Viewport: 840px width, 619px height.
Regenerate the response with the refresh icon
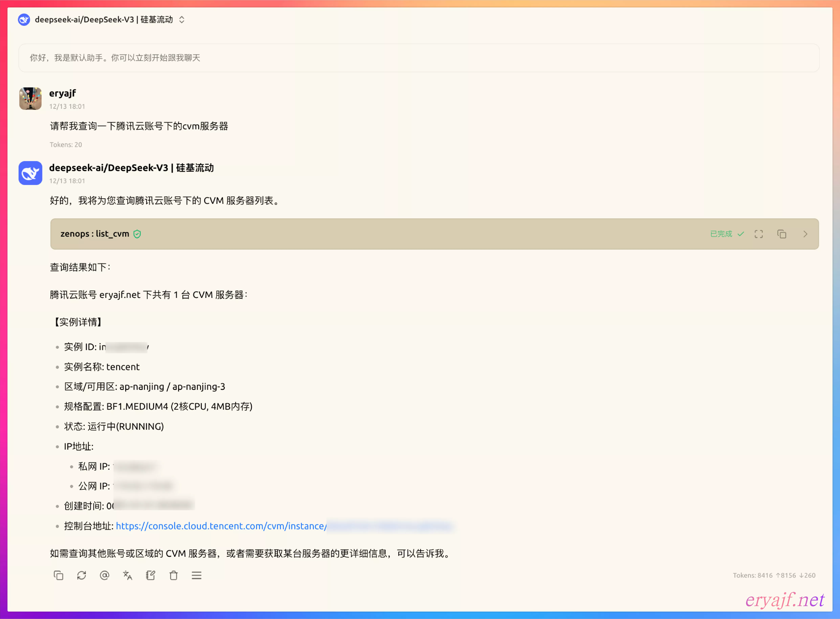pos(82,575)
